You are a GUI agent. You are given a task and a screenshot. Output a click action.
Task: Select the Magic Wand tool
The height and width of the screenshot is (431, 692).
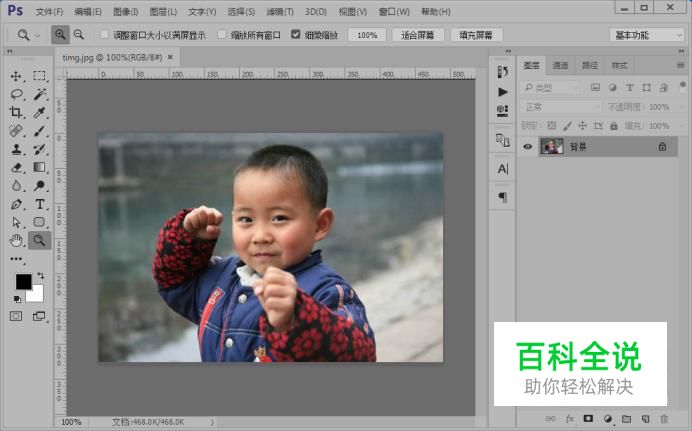[x=40, y=94]
